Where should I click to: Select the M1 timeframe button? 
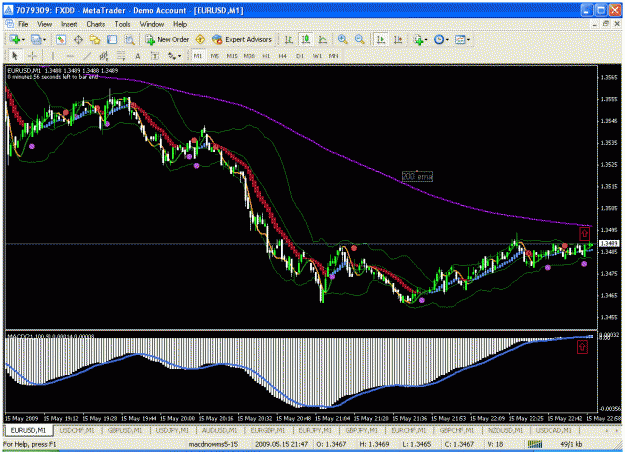[x=198, y=56]
